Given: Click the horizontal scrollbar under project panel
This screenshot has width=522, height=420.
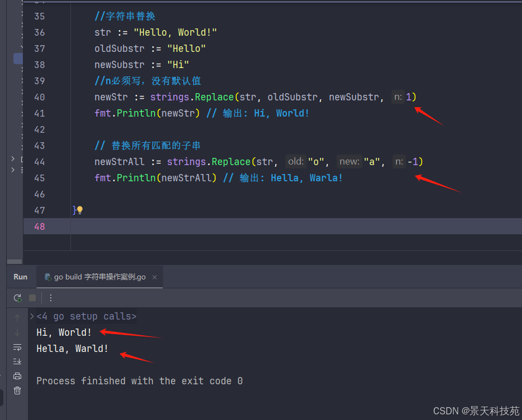Looking at the screenshot, I should [13, 261].
